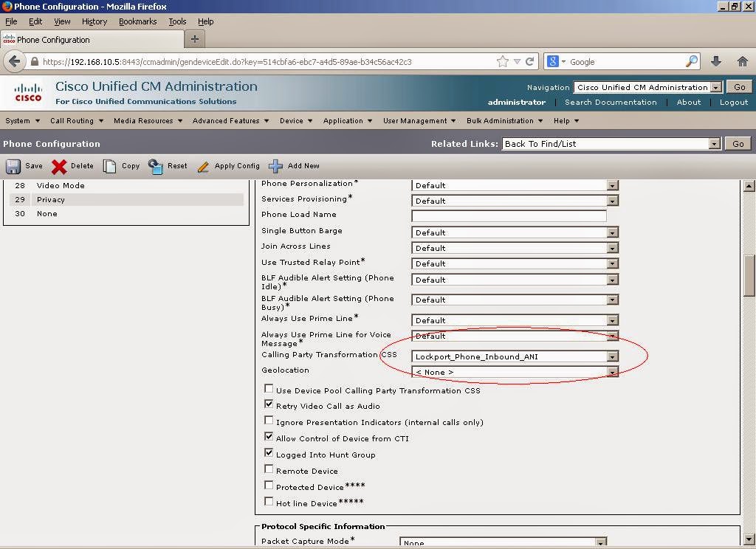Click the page scrollbar up arrow
The width and height of the screenshot is (756, 549).
point(749,185)
